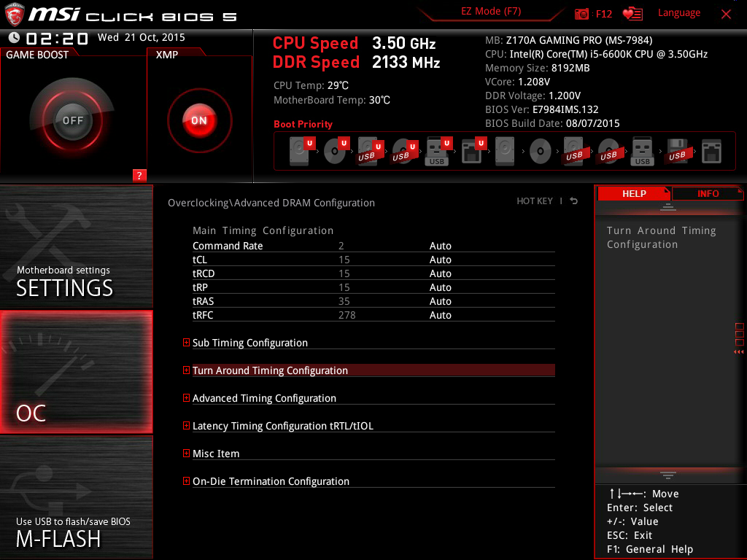Image resolution: width=747 pixels, height=560 pixels.
Task: Click the date Wed 21 Oct, 2015
Action: point(142,37)
